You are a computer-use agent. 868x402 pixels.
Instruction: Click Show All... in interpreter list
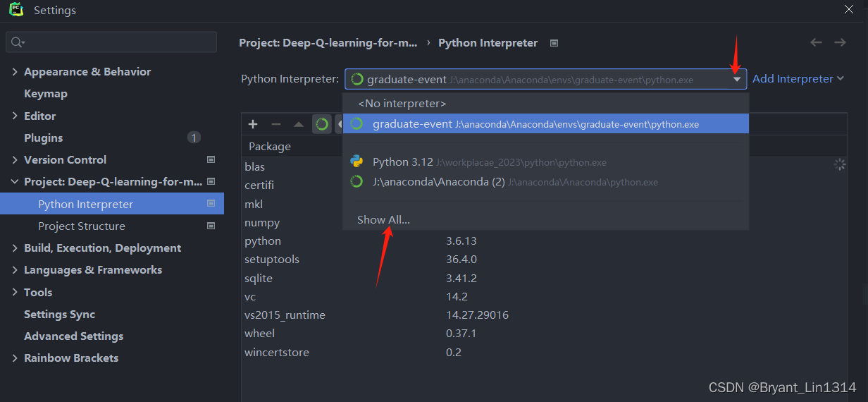tap(383, 220)
